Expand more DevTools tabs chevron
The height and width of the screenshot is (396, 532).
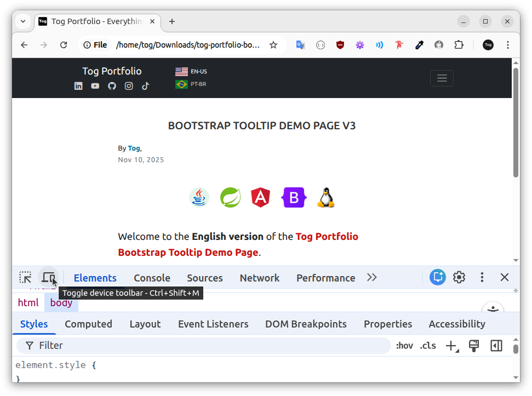pos(372,278)
